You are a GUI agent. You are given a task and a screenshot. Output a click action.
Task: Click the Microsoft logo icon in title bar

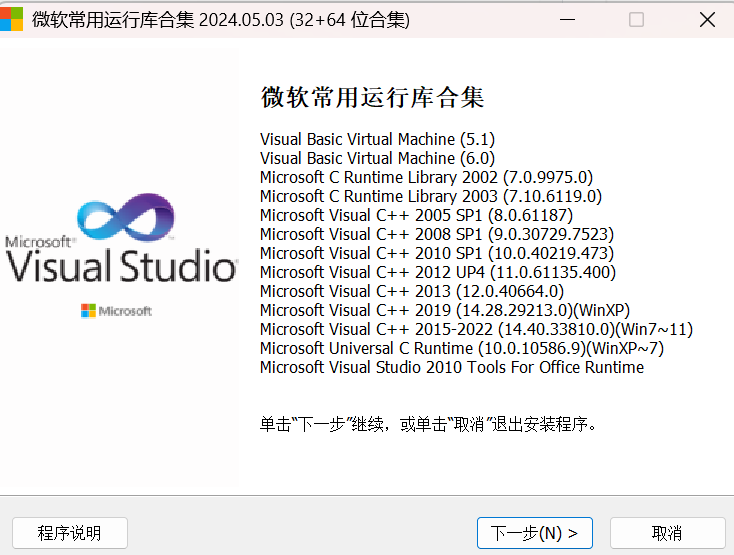[11, 20]
